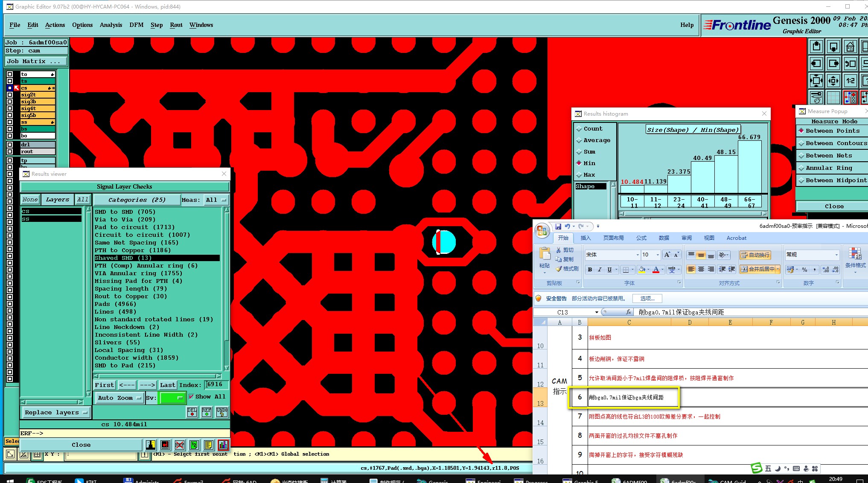Open the Auto Zoom dropdown
The width and height of the screenshot is (868, 483).
pos(119,398)
